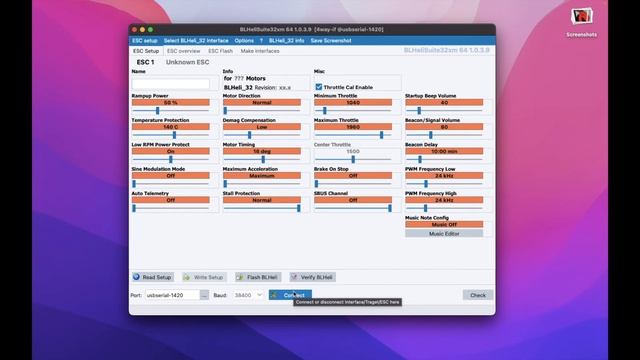Click the Read Setup button
Screen dimensions: 640x360
click(x=153, y=277)
